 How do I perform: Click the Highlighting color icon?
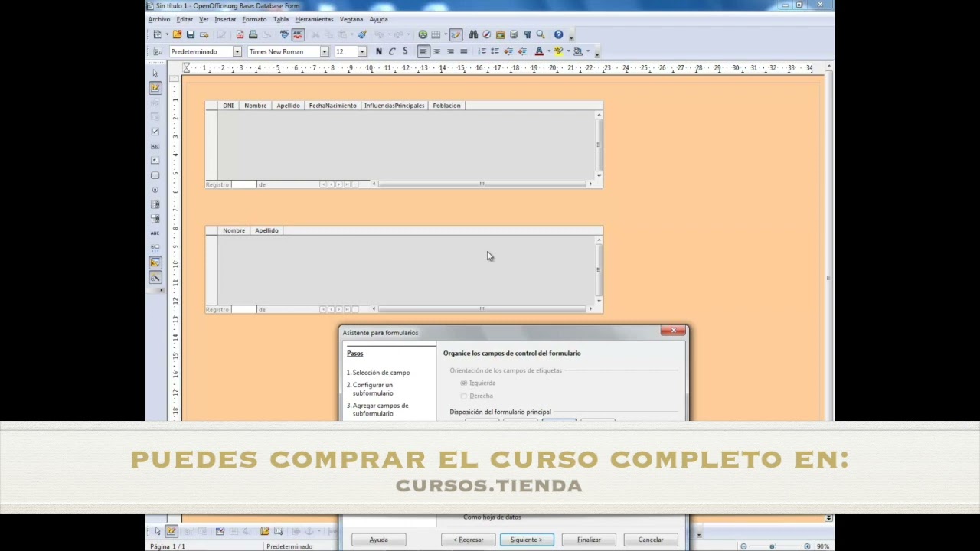point(559,51)
